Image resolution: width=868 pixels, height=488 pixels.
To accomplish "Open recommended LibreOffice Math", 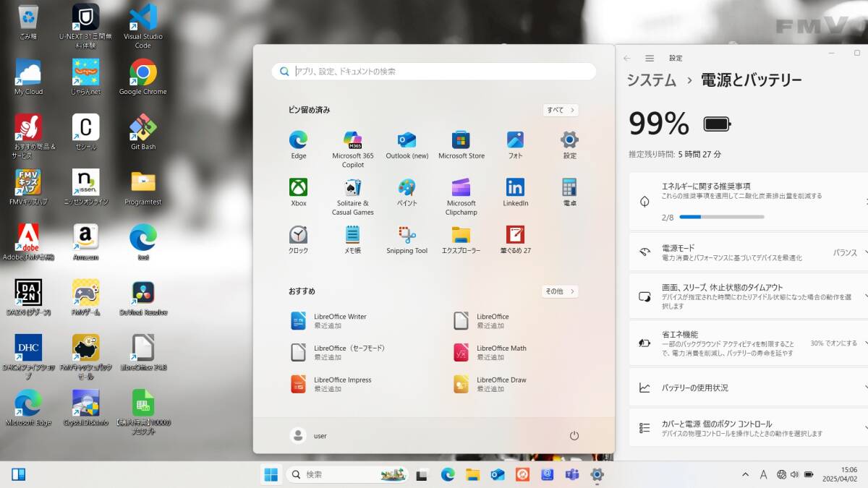I will 490,353.
